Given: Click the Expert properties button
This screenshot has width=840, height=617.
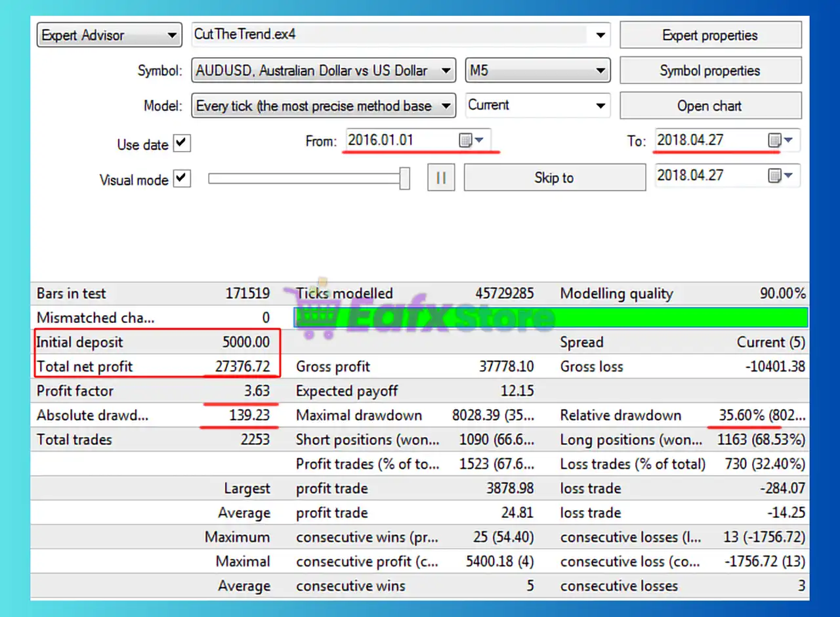Looking at the screenshot, I should pos(710,35).
